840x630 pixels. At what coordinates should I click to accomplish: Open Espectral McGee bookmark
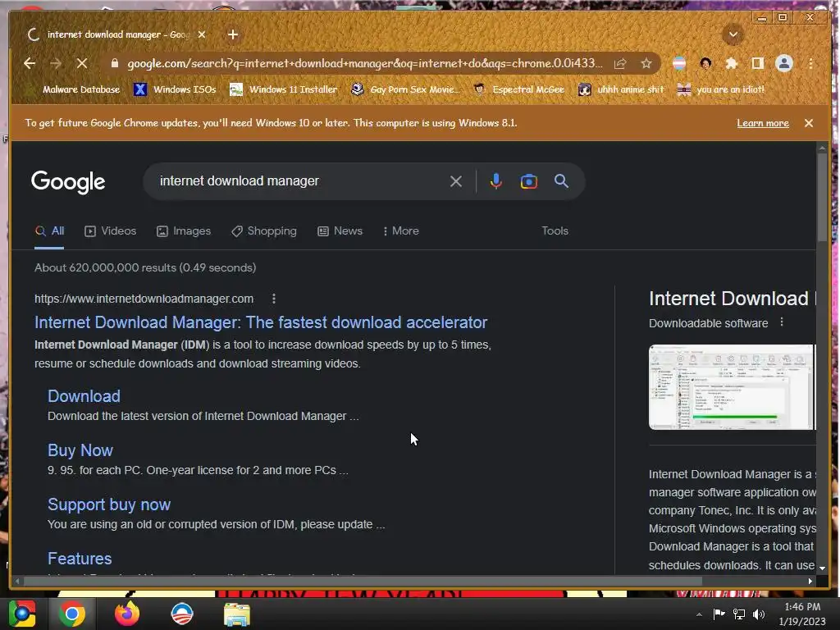tap(519, 89)
